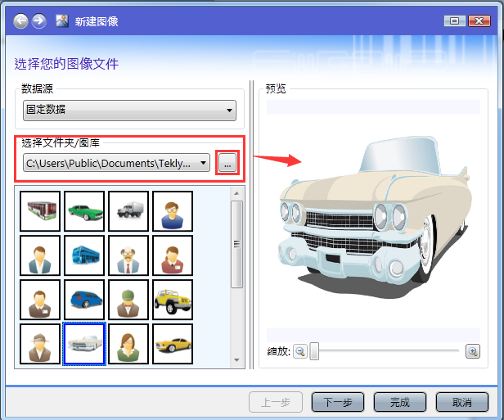Screen dimensions: 504x420
Task: Finish the wizard with 完成 button
Action: point(400,402)
